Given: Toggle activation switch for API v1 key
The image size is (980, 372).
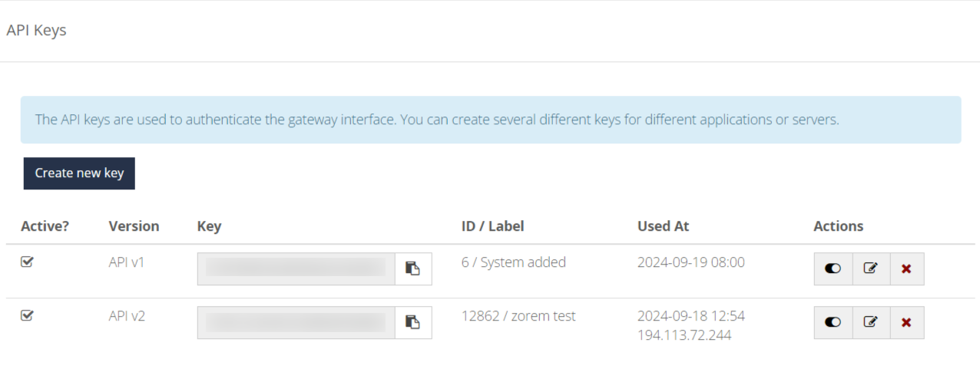Looking at the screenshot, I should (x=833, y=268).
